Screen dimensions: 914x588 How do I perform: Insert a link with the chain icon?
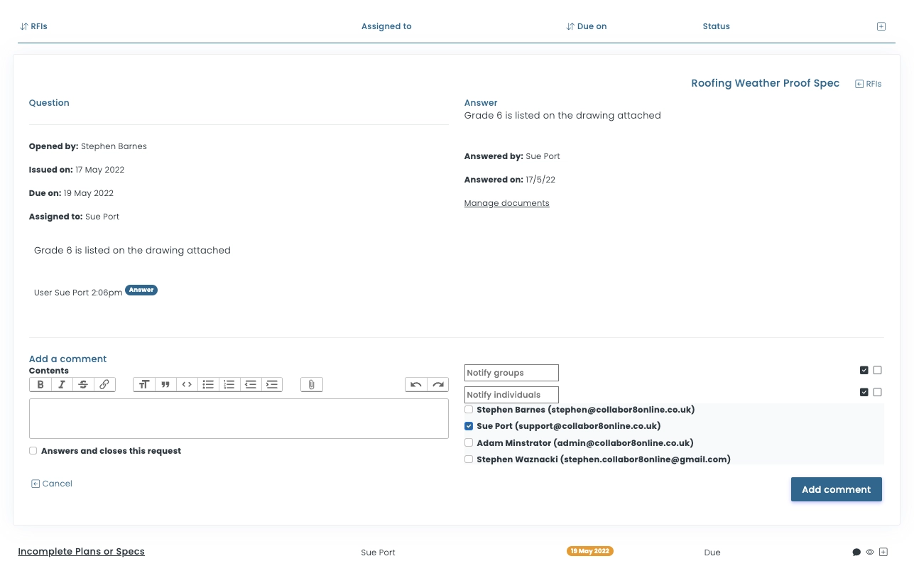104,384
